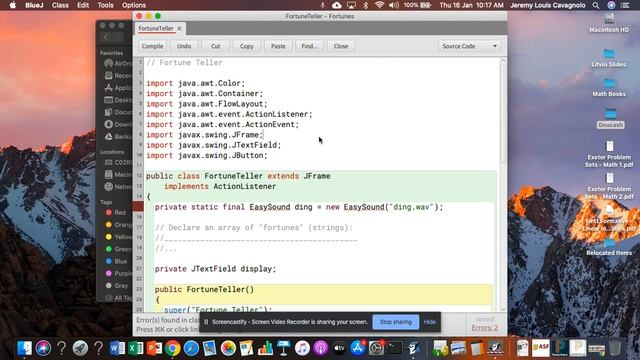Open Finder from the dock
This screenshot has height=360, width=640.
(x=24, y=348)
